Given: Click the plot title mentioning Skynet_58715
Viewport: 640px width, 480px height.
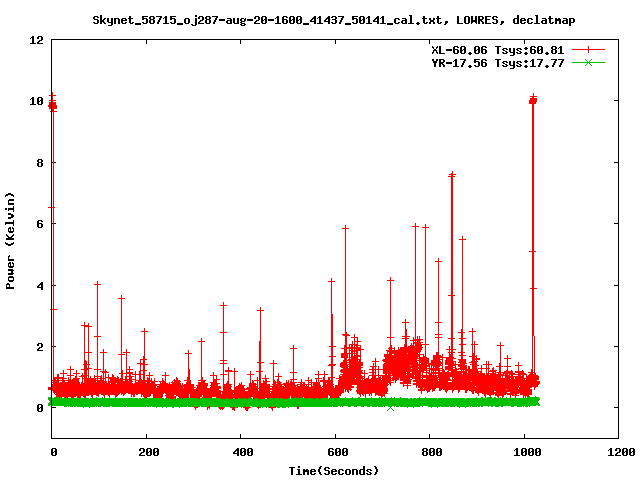Looking at the screenshot, I should point(334,20).
